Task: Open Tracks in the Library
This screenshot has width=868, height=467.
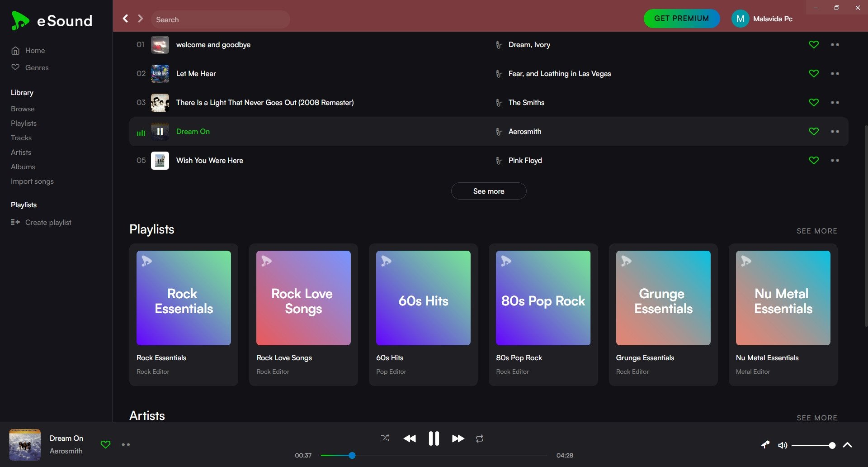Action: tap(21, 138)
